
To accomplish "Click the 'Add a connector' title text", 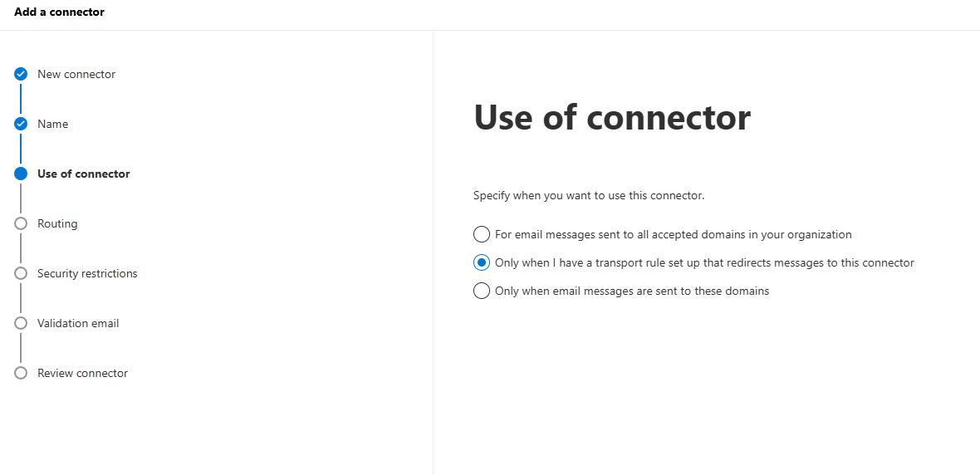I will 59,12.
